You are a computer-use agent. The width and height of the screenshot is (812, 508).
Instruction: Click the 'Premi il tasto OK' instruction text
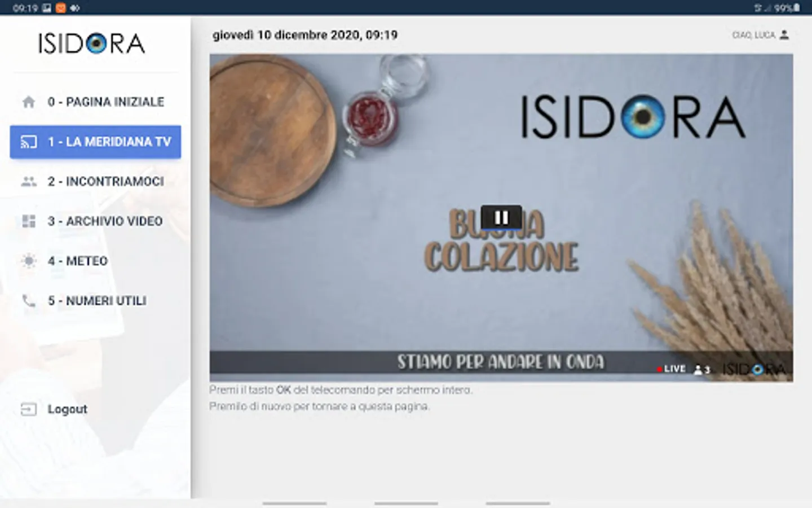341,390
